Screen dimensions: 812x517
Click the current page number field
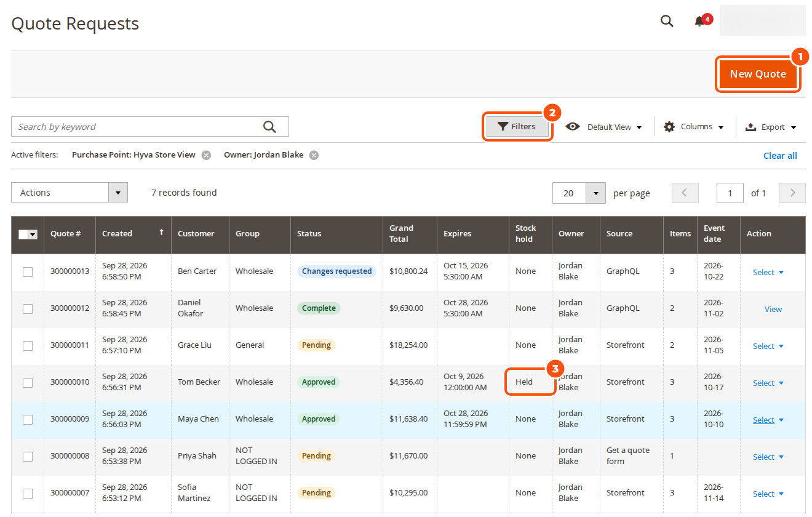coord(730,193)
